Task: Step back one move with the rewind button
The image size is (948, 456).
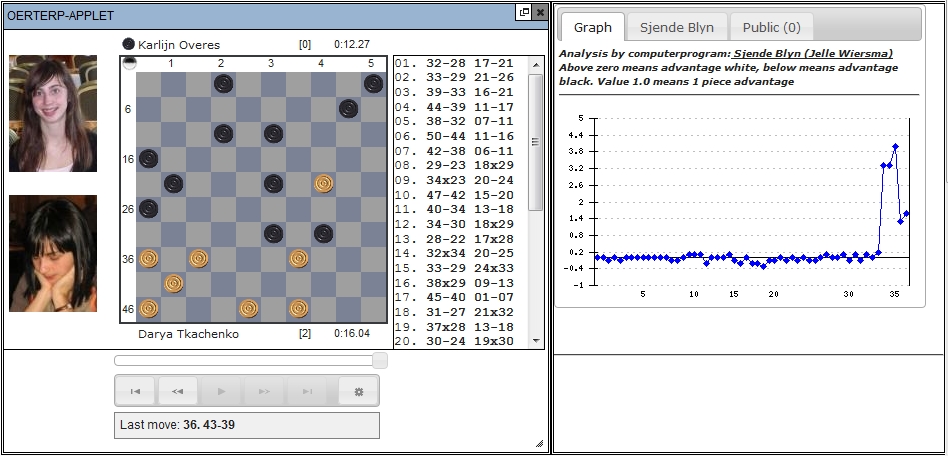Action: [x=178, y=391]
